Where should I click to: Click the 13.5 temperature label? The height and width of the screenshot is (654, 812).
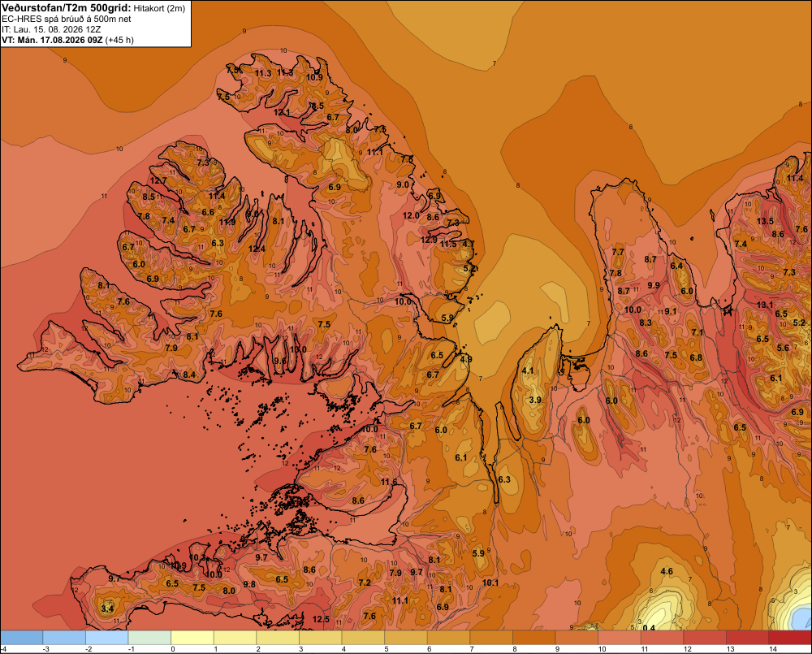(x=765, y=221)
